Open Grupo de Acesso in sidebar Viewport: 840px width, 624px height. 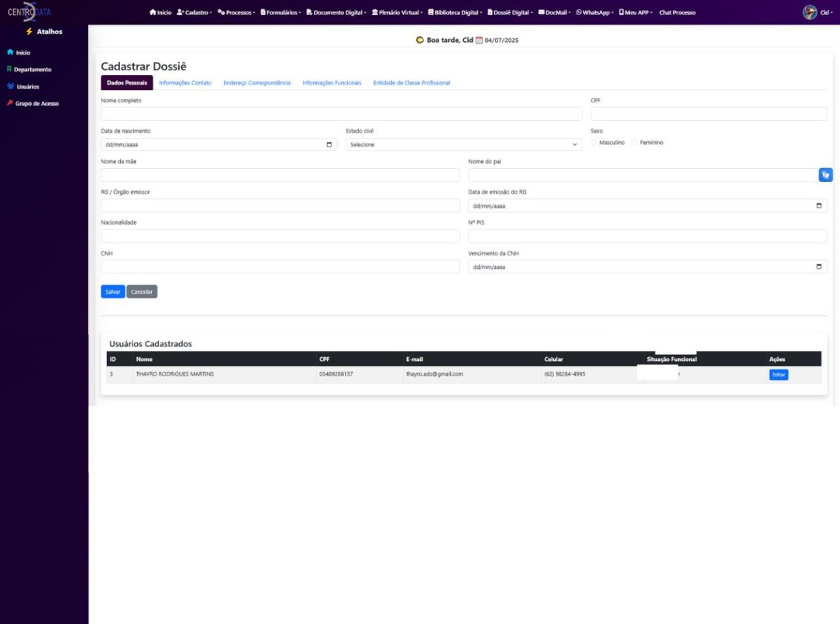click(33, 103)
